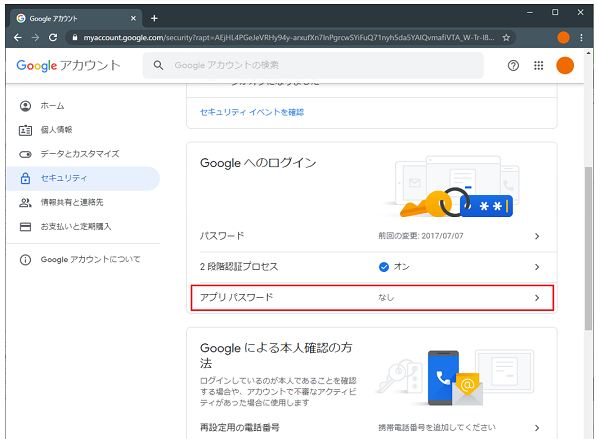The image size is (600, 439).
Task: Click the Google アカウントの検索 search field
Action: click(320, 66)
